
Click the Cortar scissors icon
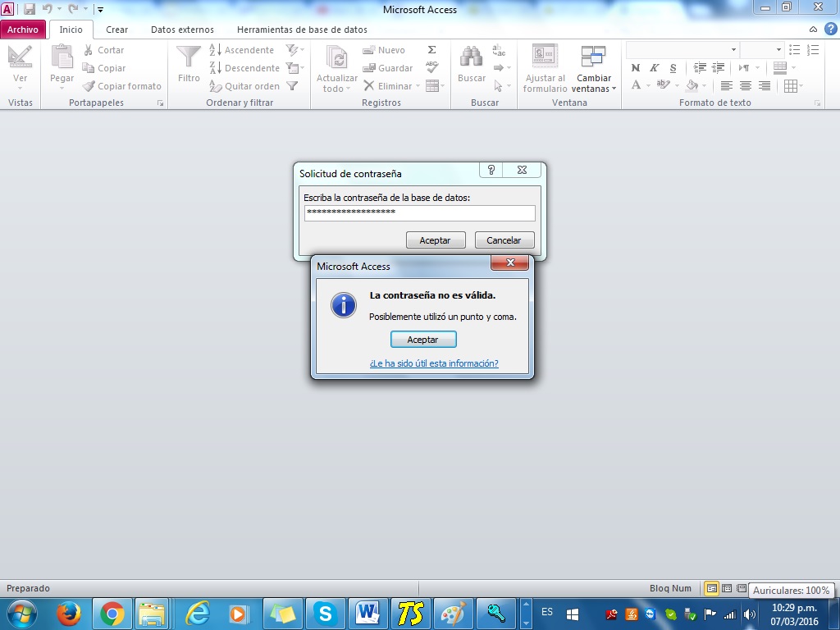point(89,50)
